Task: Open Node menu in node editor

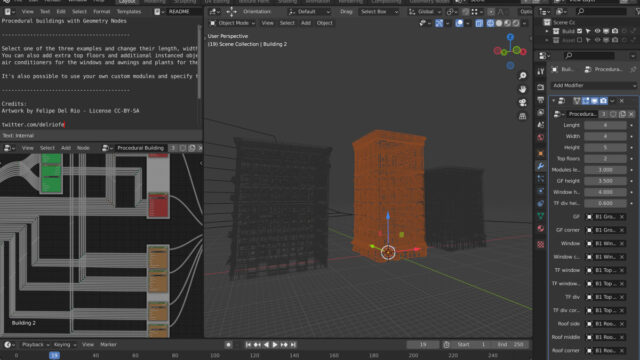Action: 83,148
